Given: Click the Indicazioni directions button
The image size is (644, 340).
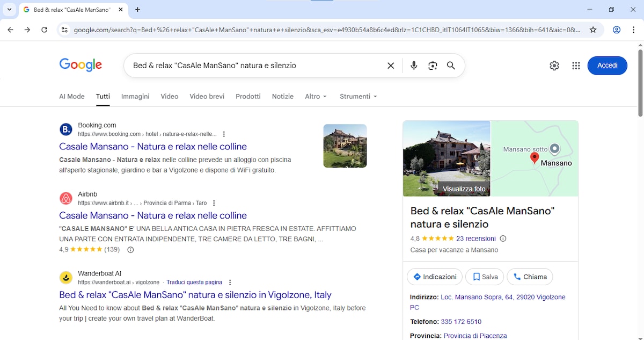Looking at the screenshot, I should pyautogui.click(x=435, y=277).
